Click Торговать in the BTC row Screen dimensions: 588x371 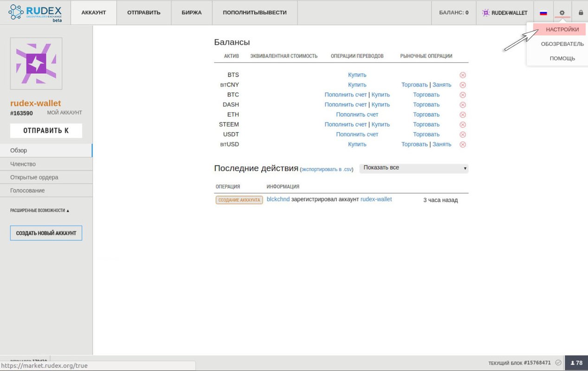(426, 95)
